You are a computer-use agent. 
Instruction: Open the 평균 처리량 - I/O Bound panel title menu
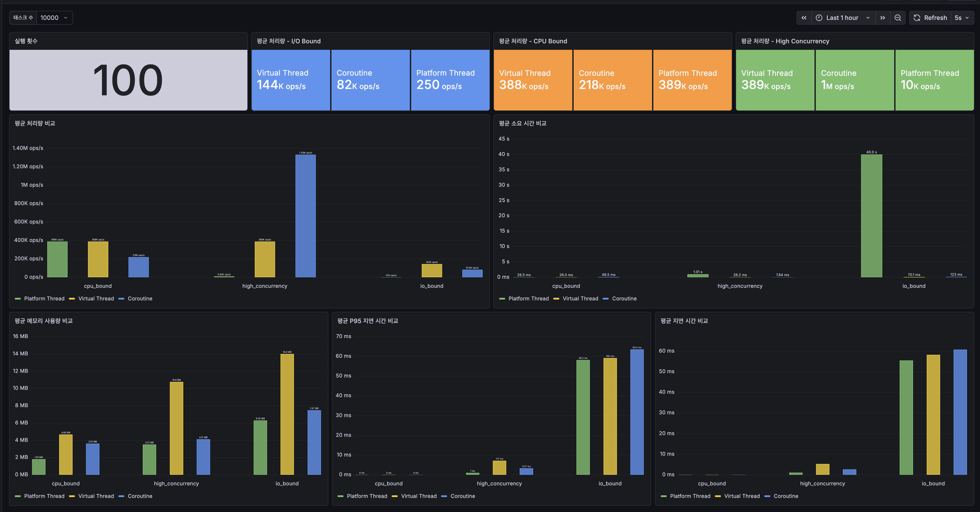point(288,41)
